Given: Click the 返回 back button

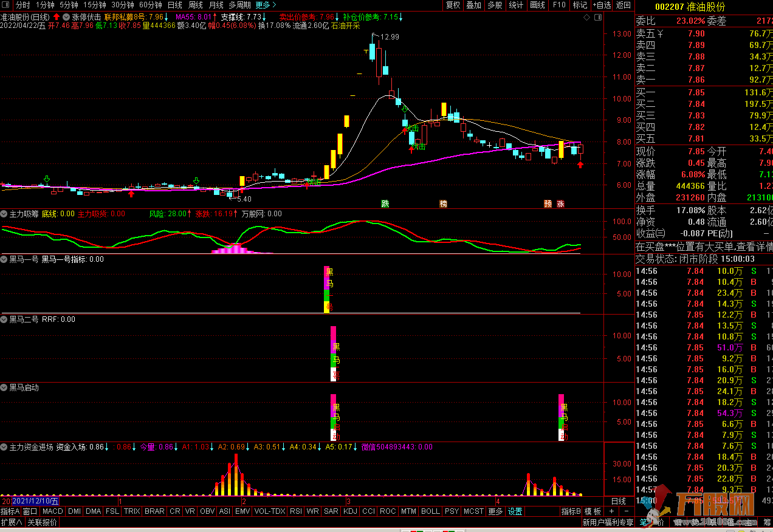Looking at the screenshot, I should click(624, 5).
